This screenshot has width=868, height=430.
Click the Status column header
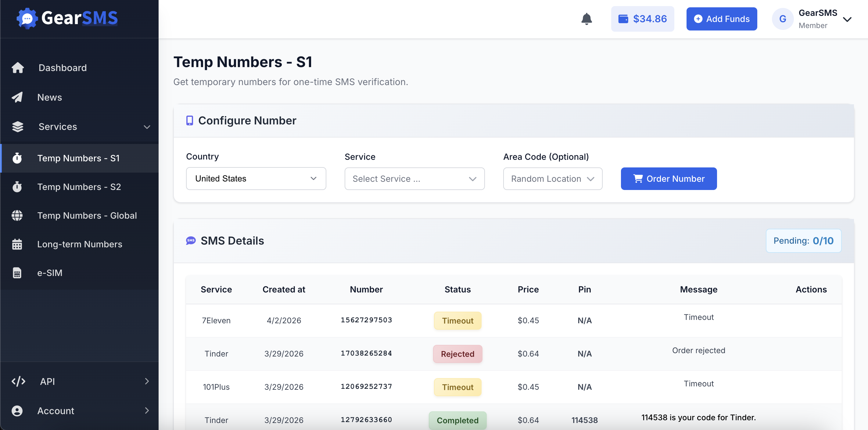point(457,289)
